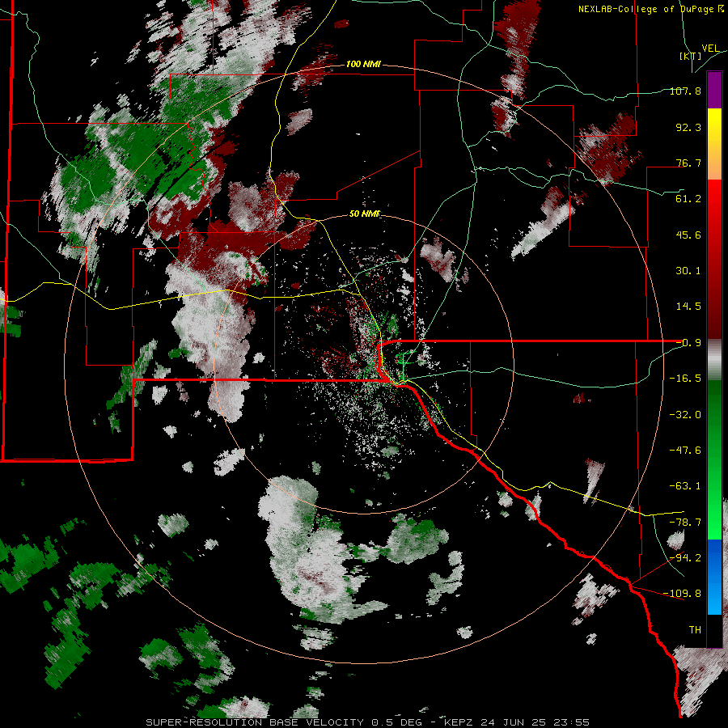
Task: Click the Super-Resolution Base Velocity caption
Action: click(368, 722)
